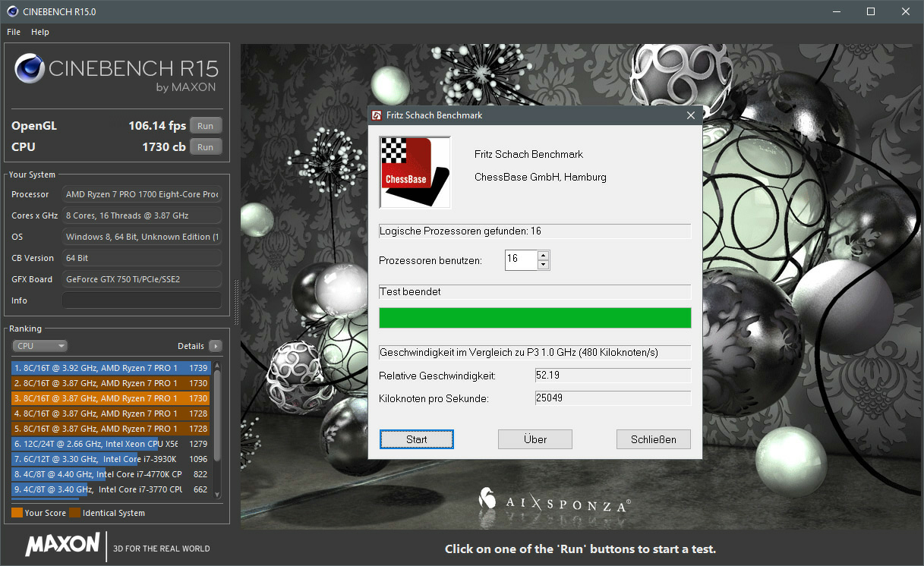Select ranking entry 4 scoring 1728
Screen dimensions: 924x566
click(111, 413)
